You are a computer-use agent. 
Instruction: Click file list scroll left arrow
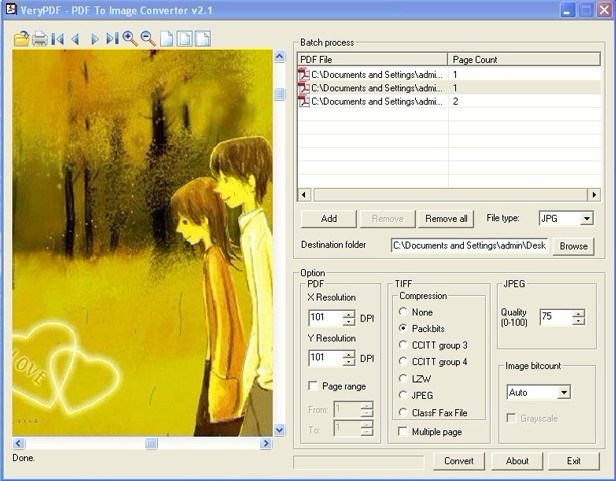pyautogui.click(x=304, y=195)
